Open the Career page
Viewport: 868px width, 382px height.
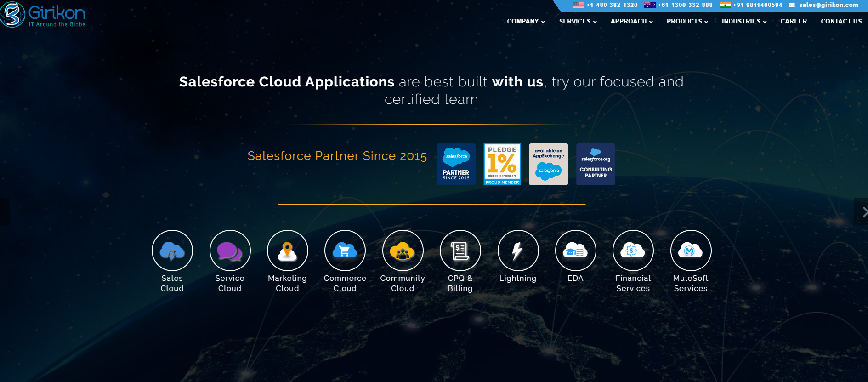click(x=794, y=21)
